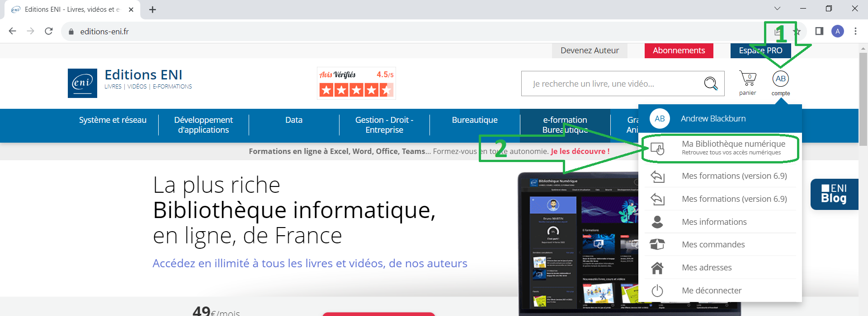Viewport: 868px width, 316px height.
Task: Open the tab search dropdown arrow
Action: pos(777,9)
